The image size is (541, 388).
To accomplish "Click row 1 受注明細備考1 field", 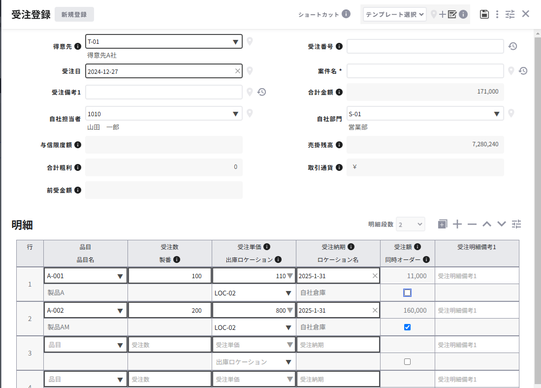I will (x=477, y=276).
